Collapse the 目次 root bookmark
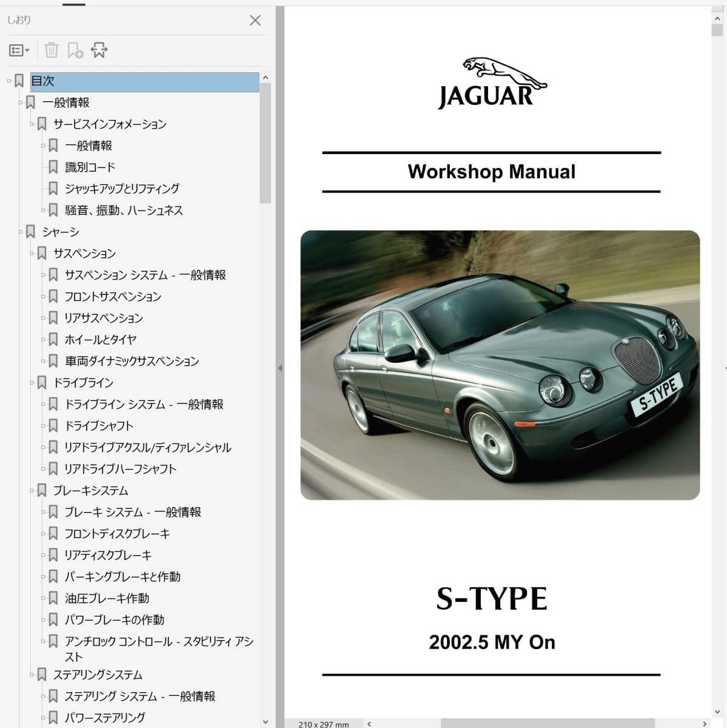Screen dimensions: 727x728 9,81
